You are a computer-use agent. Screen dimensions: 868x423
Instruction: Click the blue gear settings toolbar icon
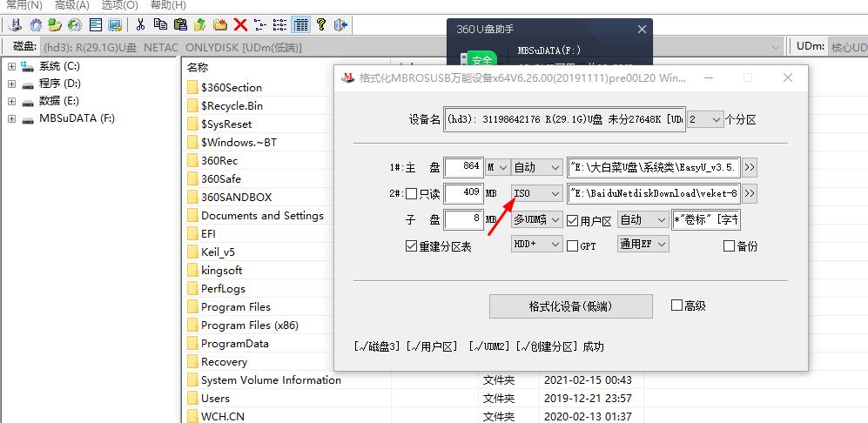click(x=36, y=24)
